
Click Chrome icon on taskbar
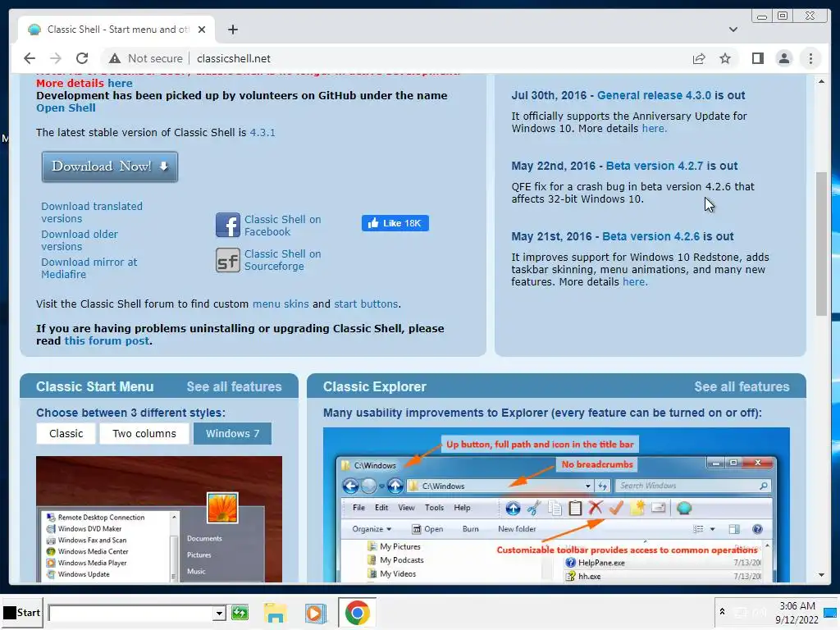tap(357, 612)
